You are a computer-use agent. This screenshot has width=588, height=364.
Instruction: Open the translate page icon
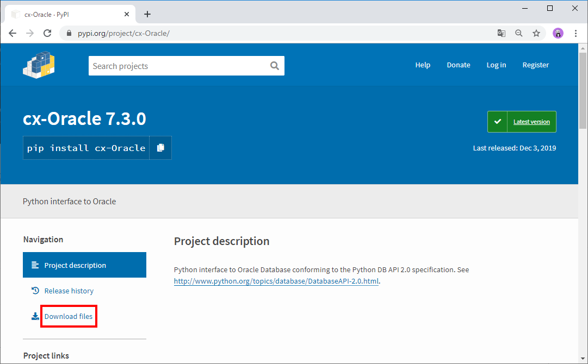click(502, 33)
